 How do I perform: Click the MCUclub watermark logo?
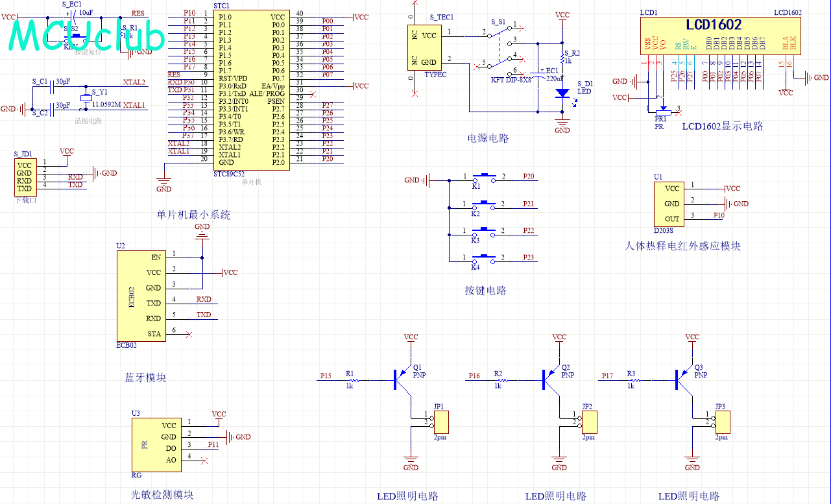point(86,36)
